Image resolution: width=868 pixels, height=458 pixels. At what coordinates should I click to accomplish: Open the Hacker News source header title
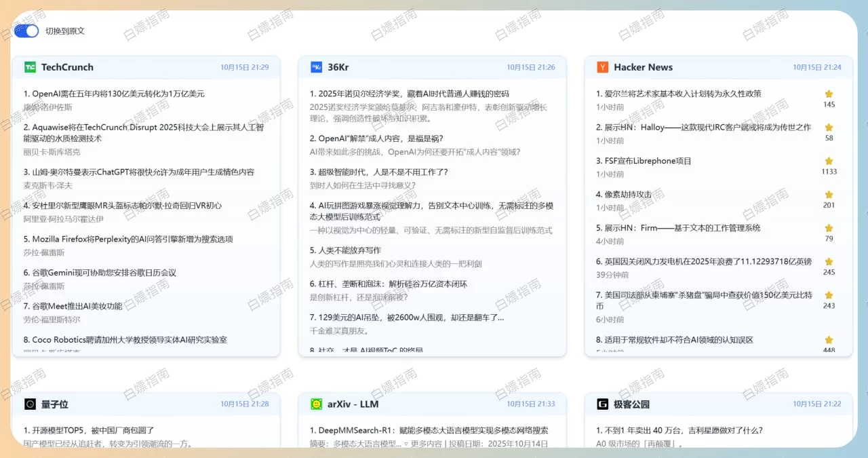tap(643, 67)
